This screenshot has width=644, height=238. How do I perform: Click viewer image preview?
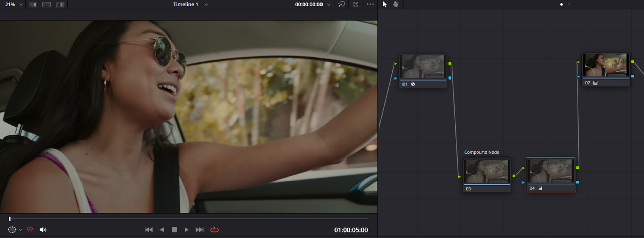(189, 116)
